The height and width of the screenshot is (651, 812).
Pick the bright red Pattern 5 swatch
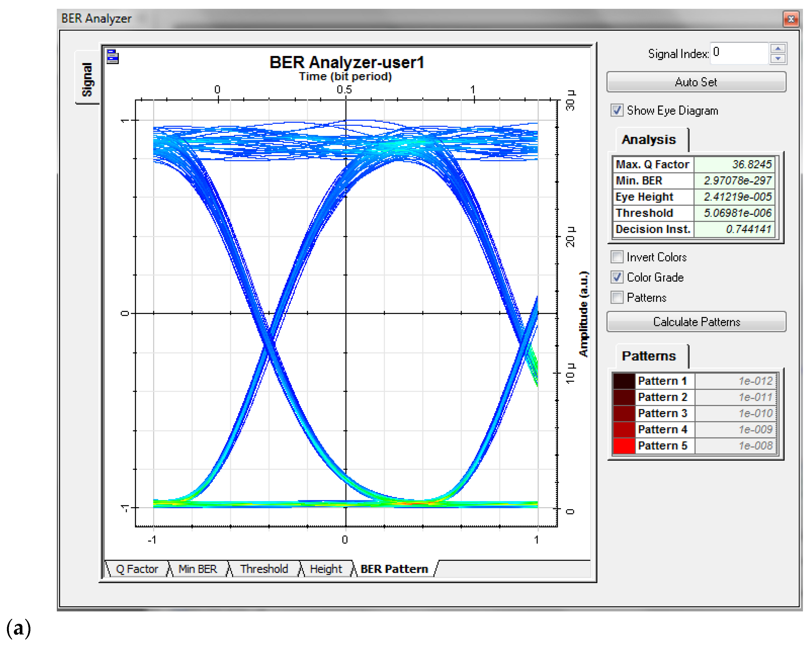(x=624, y=446)
